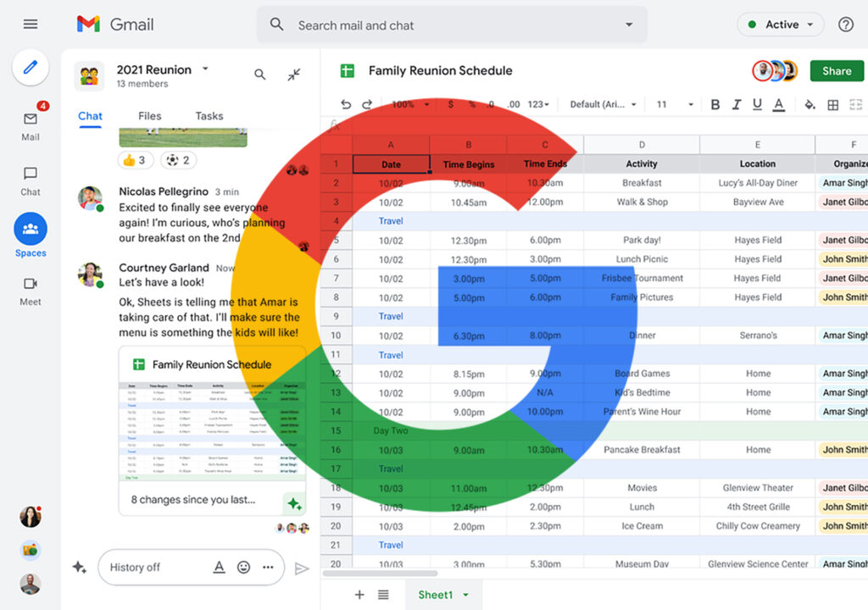Insert an emoji in the message box
Image resolution: width=868 pixels, height=610 pixels.
[244, 568]
